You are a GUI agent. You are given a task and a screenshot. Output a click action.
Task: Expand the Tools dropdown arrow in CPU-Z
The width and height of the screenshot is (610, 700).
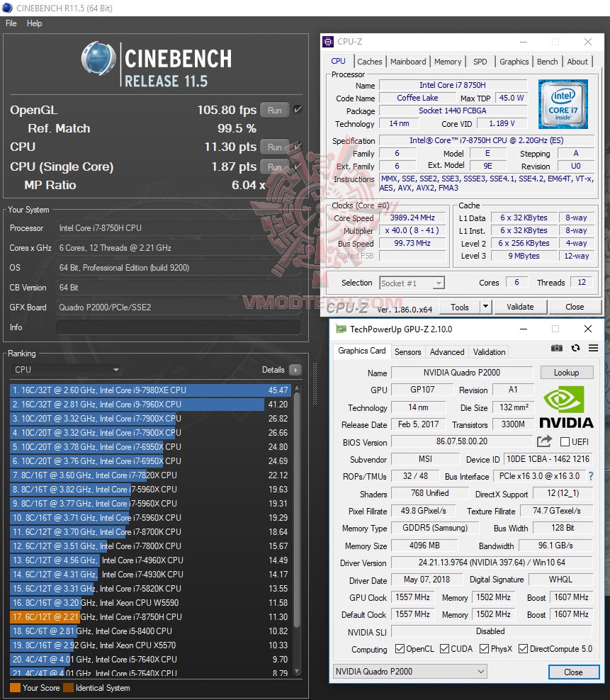point(486,307)
